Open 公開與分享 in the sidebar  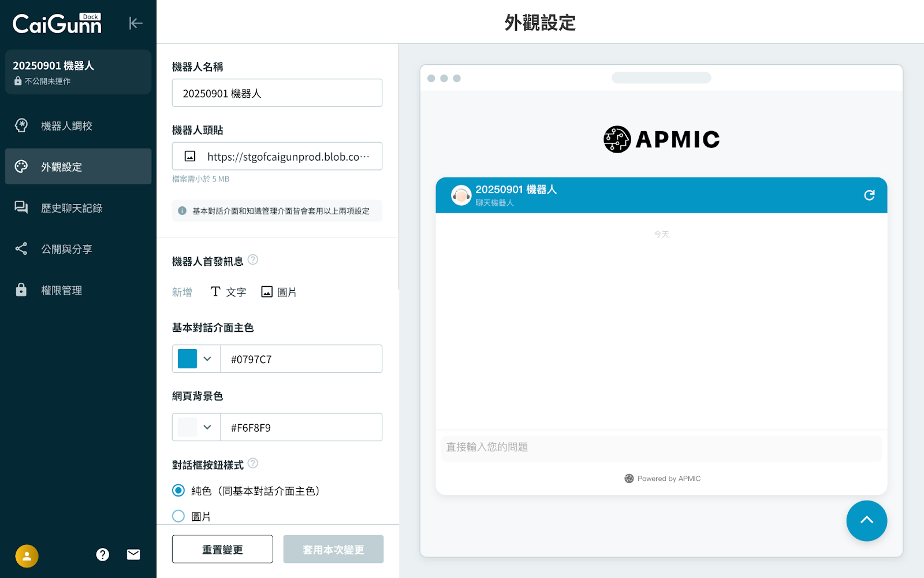[66, 249]
